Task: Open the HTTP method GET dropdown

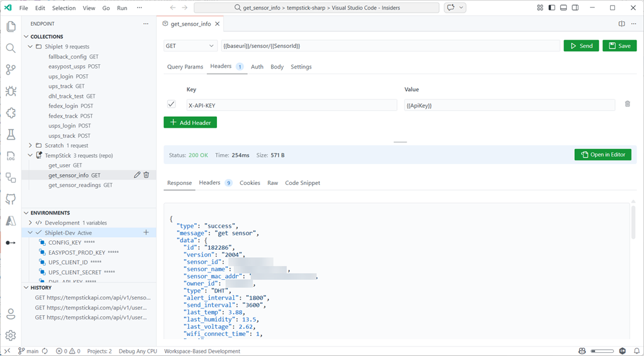Action: click(x=190, y=45)
